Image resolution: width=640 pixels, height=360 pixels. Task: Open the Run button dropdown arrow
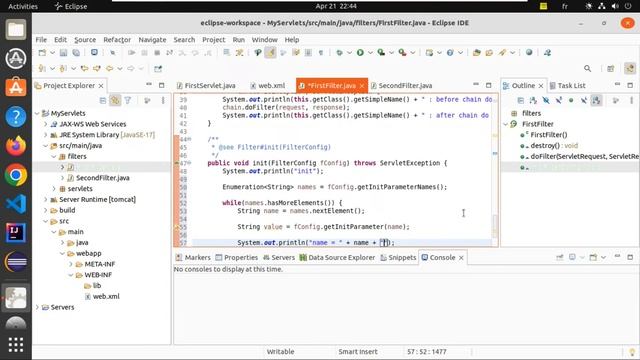370,53
